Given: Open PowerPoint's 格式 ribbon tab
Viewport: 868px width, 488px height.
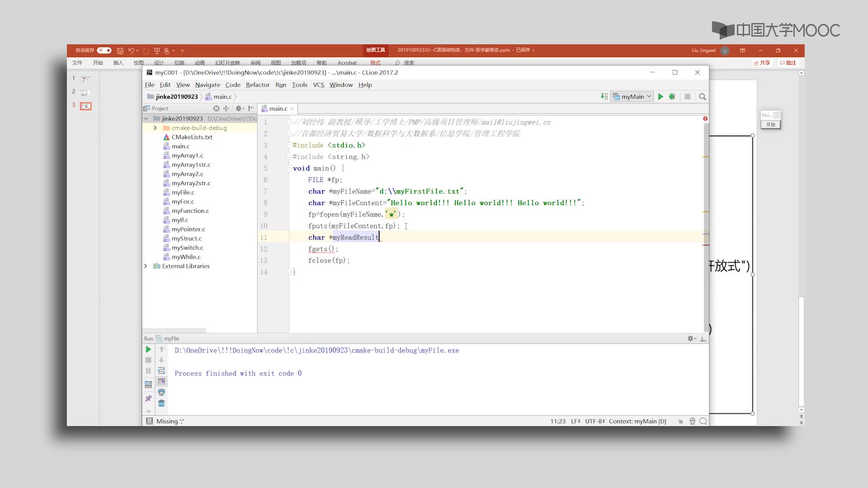Looking at the screenshot, I should [375, 63].
